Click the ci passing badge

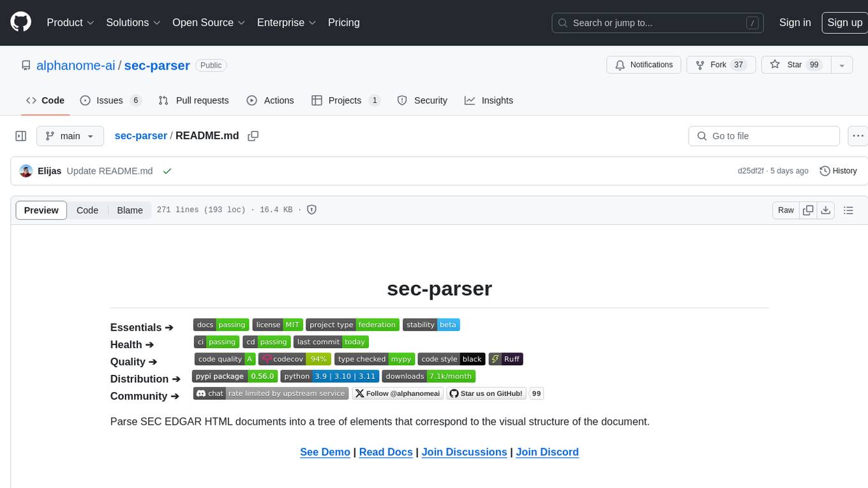217,342
